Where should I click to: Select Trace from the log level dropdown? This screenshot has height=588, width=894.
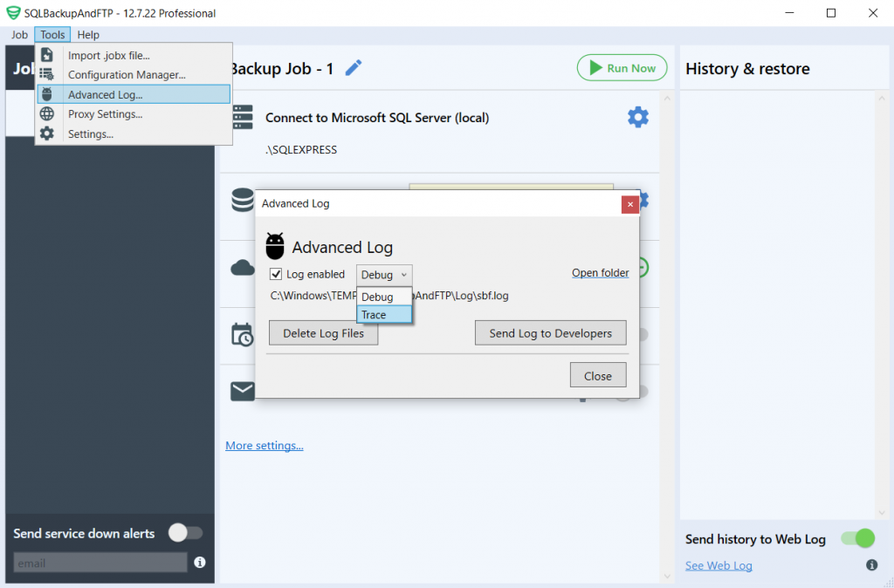[x=376, y=314]
